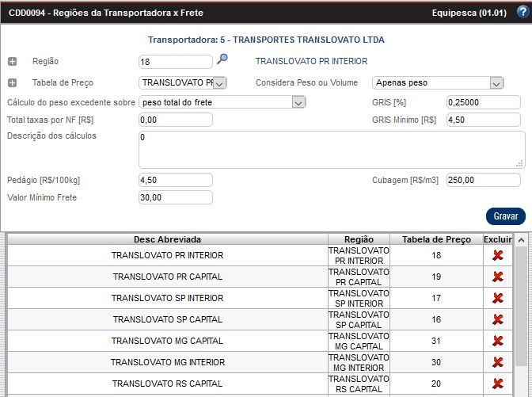Delete the TRANSLOVATO PR CAPITAL row

(497, 277)
